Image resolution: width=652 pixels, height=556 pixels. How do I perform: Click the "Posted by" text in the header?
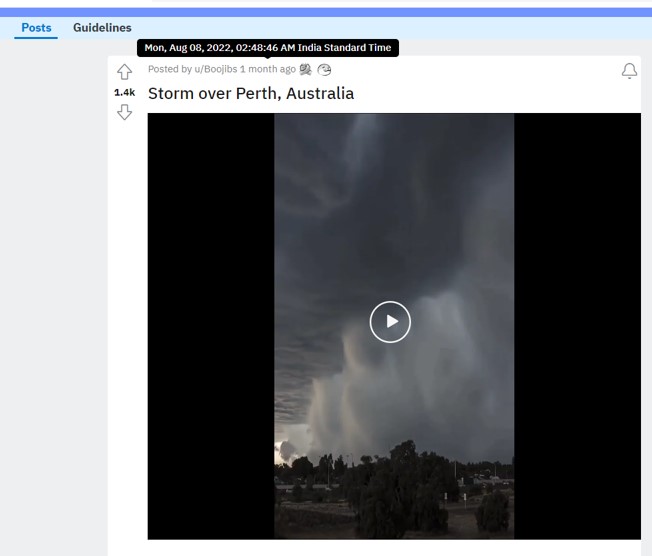(170, 69)
